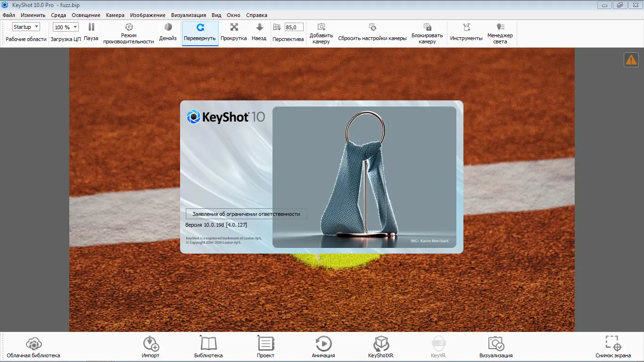Image resolution: width=644 pixels, height=362 pixels.
Task: Open the Справка menu
Action: pos(256,15)
